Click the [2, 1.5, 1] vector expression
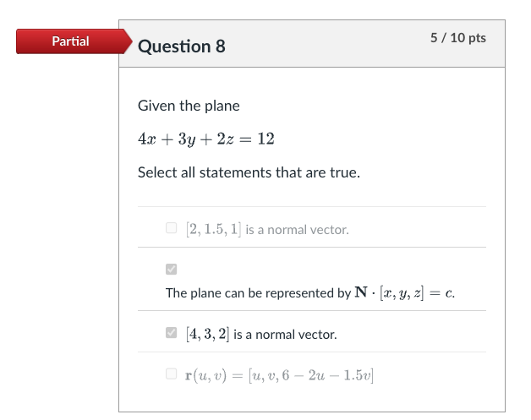This screenshot has width=531, height=420. pyautogui.click(x=213, y=229)
